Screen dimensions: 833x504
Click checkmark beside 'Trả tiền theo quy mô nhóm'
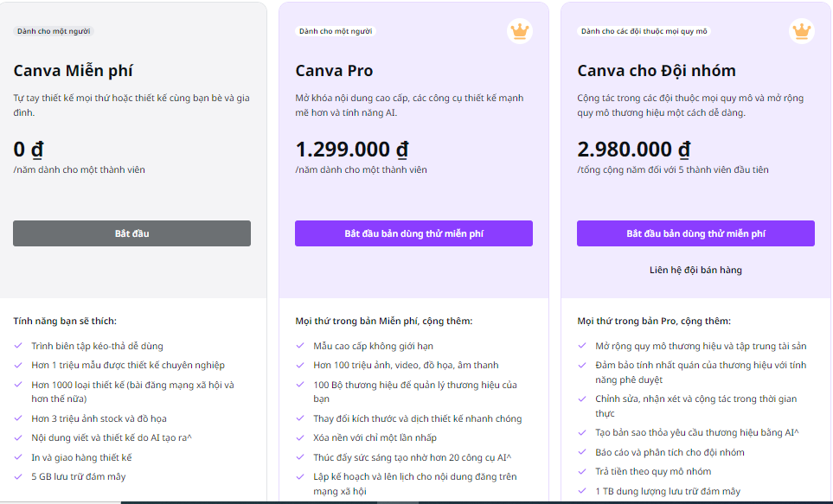[582, 471]
